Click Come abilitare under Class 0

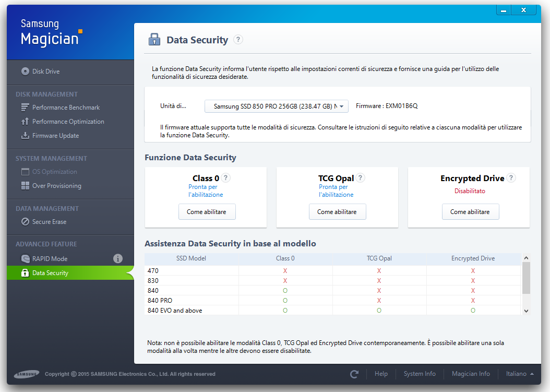pyautogui.click(x=207, y=211)
